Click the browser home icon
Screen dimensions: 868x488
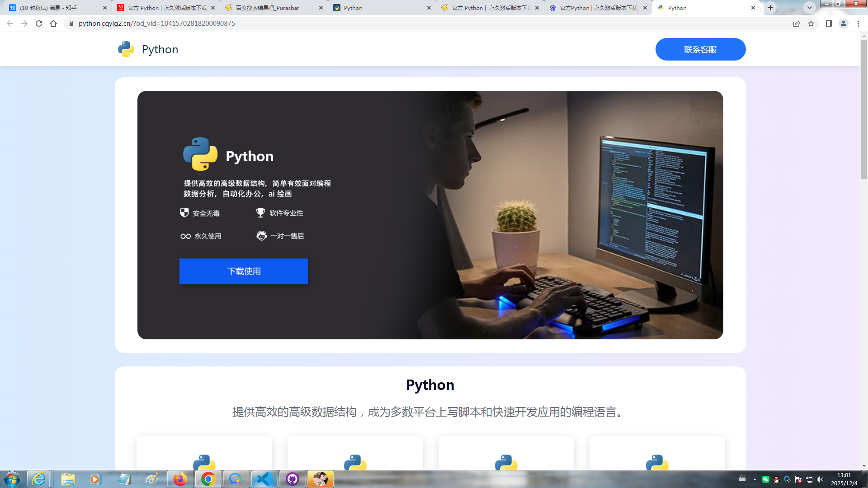pyautogui.click(x=53, y=23)
